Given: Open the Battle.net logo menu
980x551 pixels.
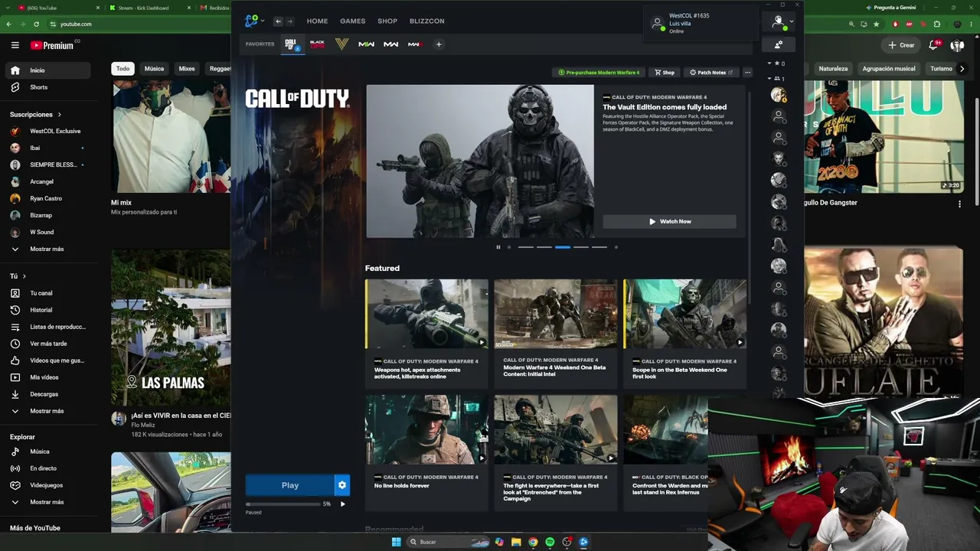Looking at the screenshot, I should pyautogui.click(x=253, y=21).
